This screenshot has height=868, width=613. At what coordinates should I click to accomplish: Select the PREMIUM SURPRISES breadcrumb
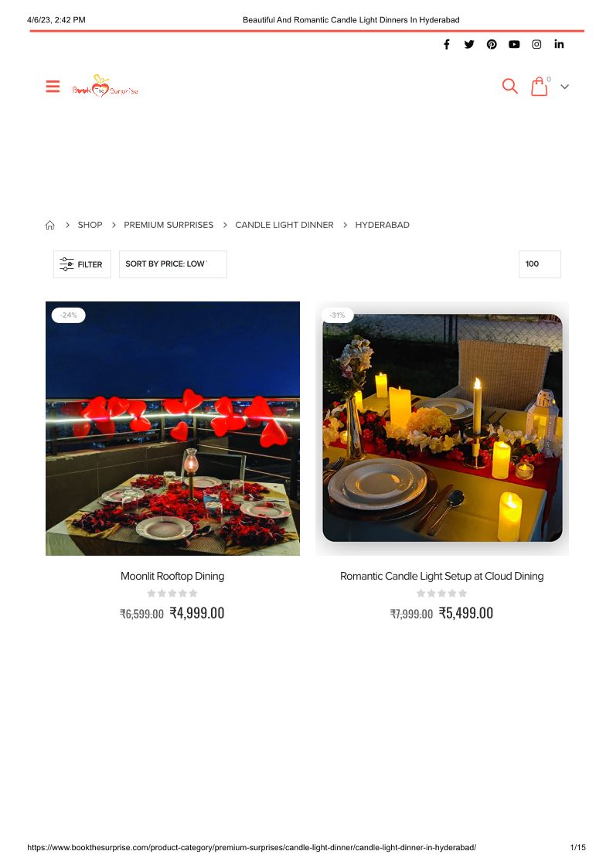169,225
